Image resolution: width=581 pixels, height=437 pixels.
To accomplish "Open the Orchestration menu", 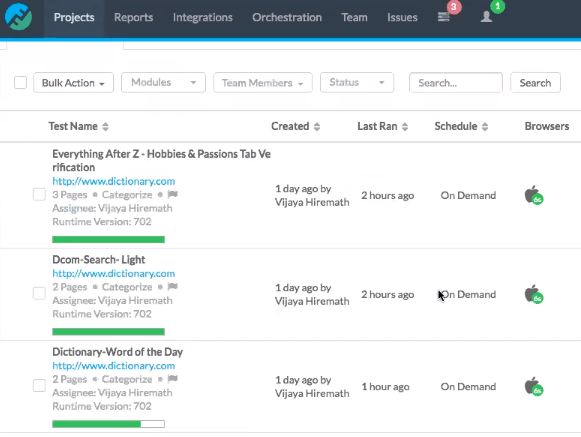I will click(x=287, y=17).
